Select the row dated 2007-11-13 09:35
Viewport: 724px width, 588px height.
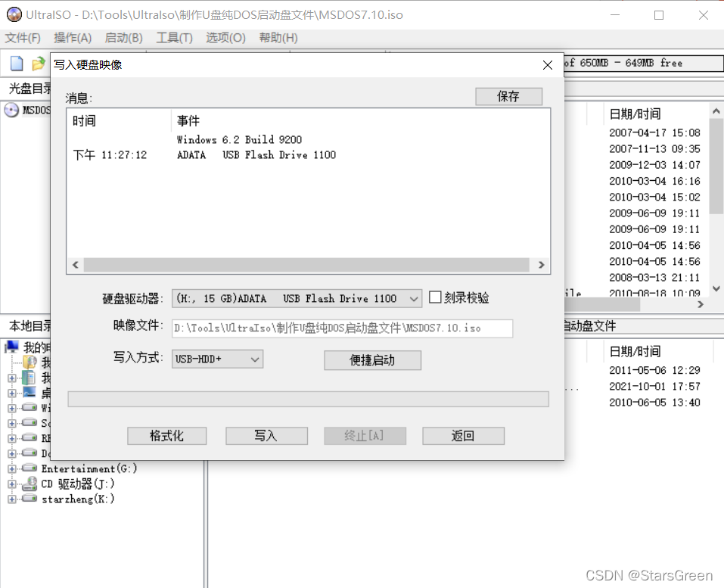pyautogui.click(x=654, y=149)
